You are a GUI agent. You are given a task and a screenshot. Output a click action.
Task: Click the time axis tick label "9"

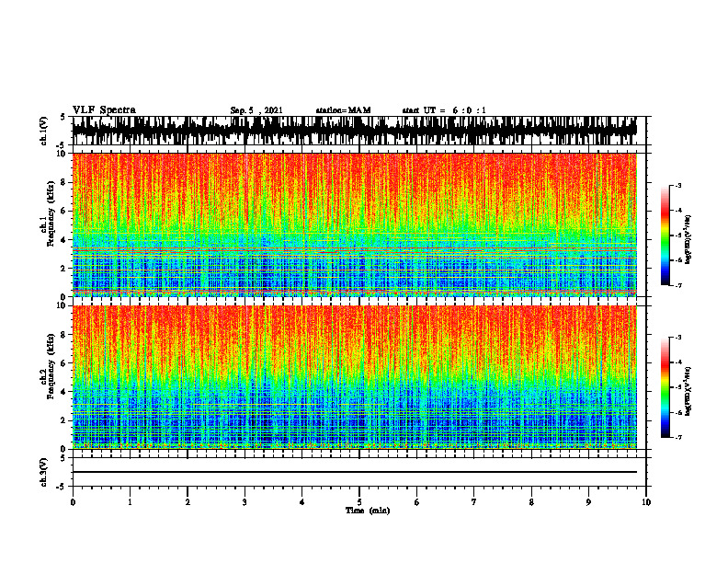588,502
